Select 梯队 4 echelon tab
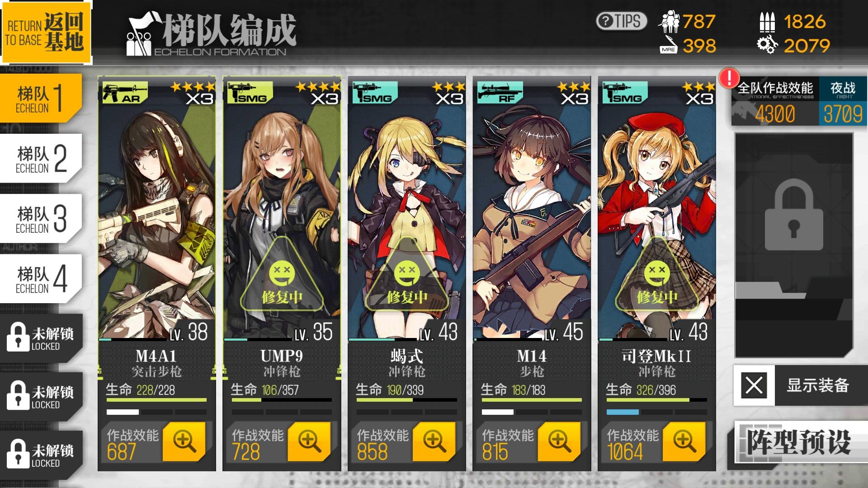The height and width of the screenshot is (488, 868). click(41, 279)
